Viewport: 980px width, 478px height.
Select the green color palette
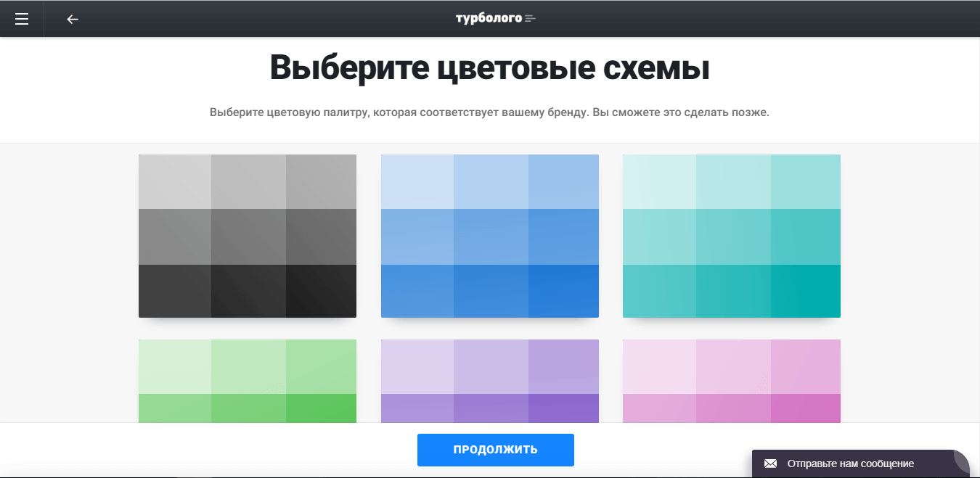[x=248, y=380]
